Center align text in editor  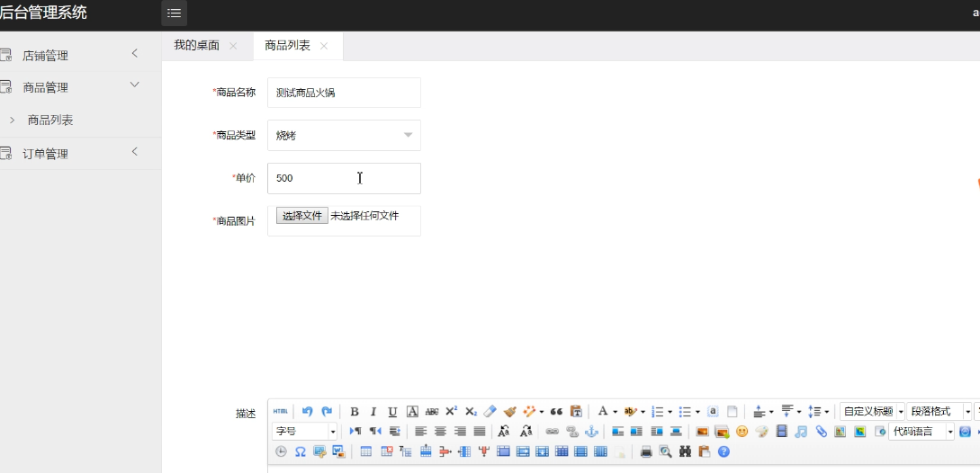coord(441,431)
